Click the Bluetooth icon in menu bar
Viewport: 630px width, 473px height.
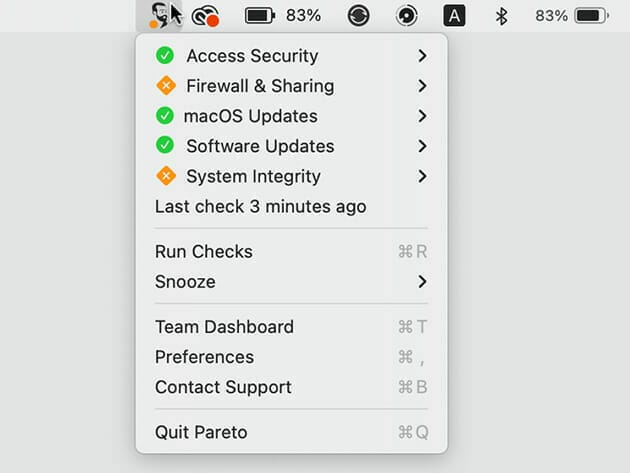click(502, 16)
